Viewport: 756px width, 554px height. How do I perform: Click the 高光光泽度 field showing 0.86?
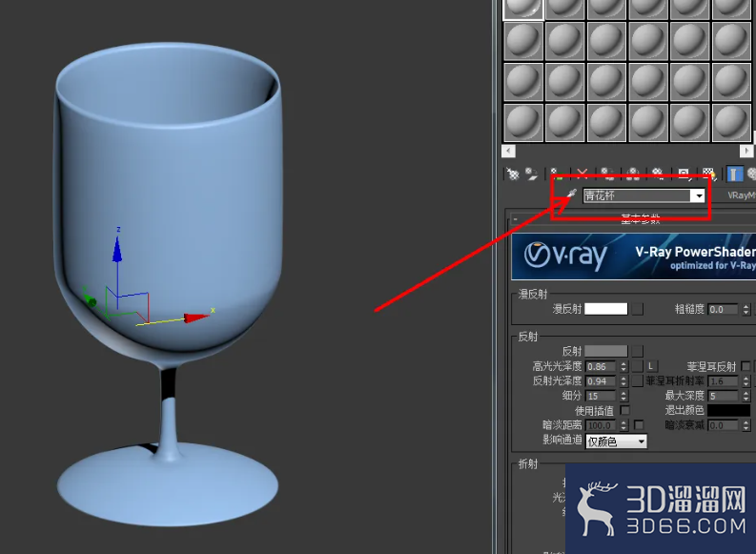coord(601,366)
